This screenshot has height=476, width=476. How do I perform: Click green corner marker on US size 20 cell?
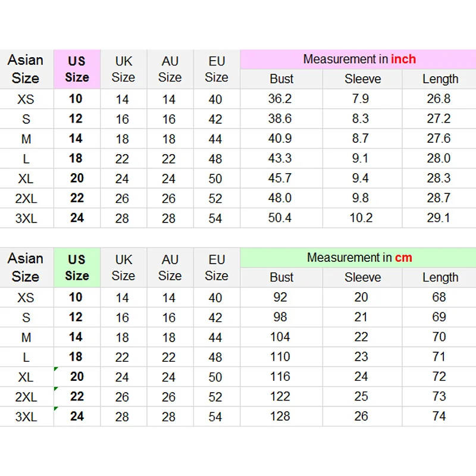pos(55,369)
